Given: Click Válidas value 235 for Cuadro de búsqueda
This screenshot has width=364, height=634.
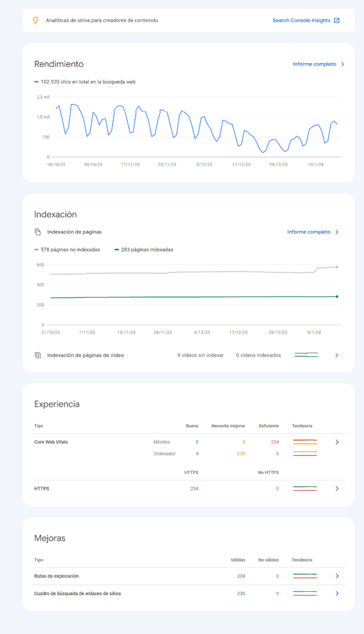Looking at the screenshot, I should [x=241, y=594].
